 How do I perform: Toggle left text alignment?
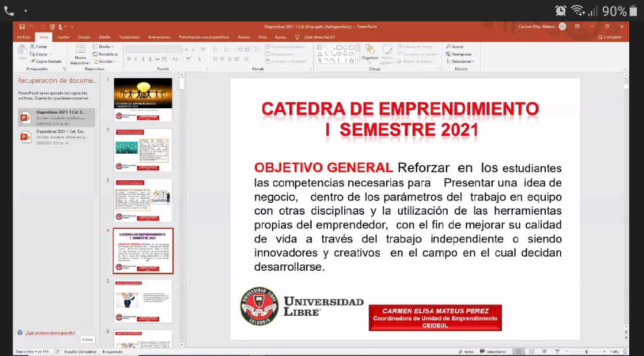(x=215, y=59)
